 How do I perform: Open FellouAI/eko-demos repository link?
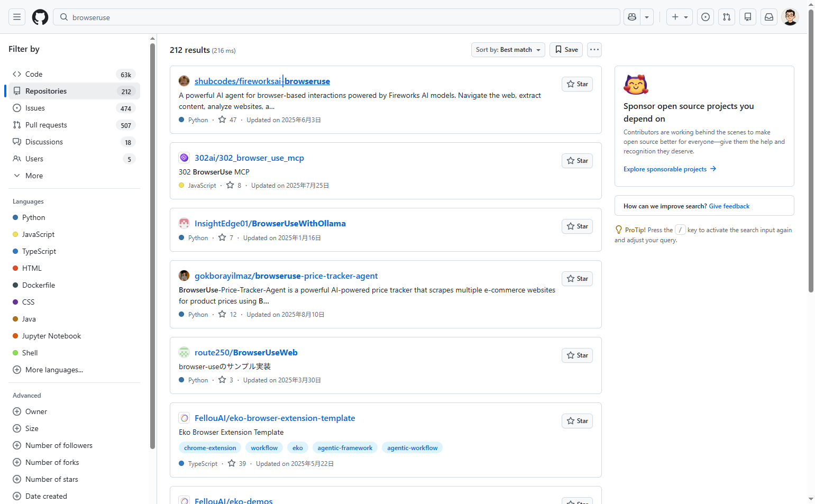pos(234,501)
